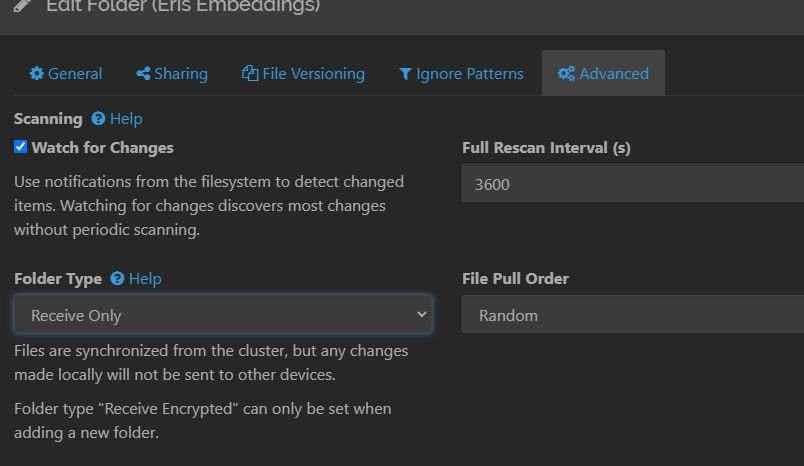The height and width of the screenshot is (466, 804).
Task: Open the Help link next to Scanning
Action: [126, 119]
